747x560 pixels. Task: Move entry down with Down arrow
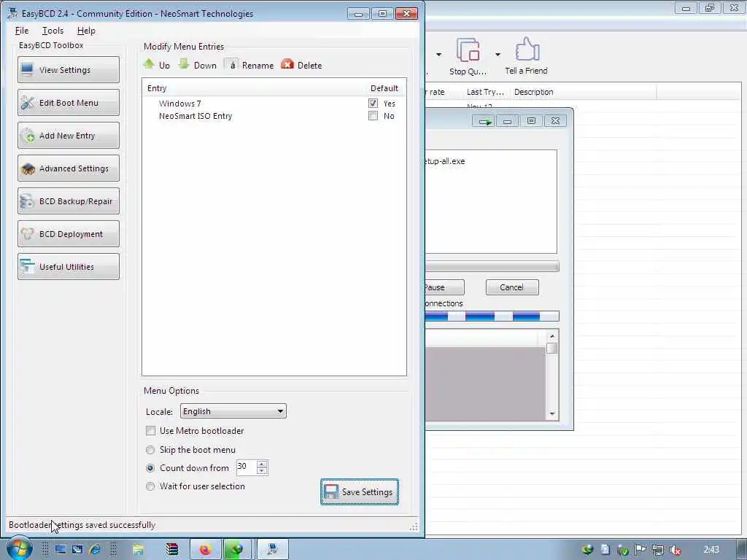click(184, 64)
